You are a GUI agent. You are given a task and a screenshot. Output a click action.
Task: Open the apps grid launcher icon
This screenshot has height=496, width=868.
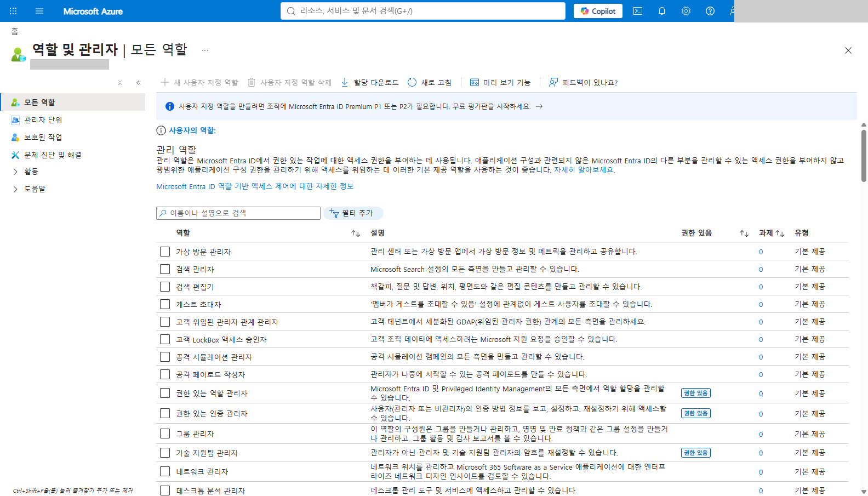[x=13, y=11]
